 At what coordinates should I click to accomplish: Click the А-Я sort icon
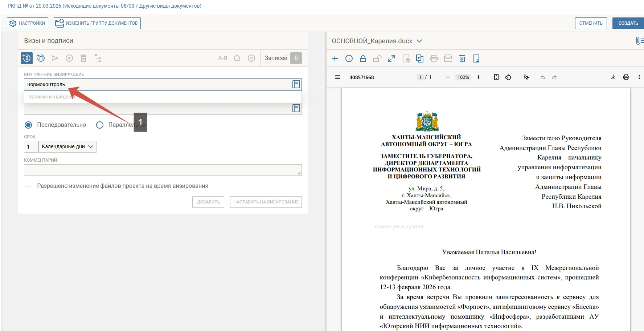click(222, 58)
